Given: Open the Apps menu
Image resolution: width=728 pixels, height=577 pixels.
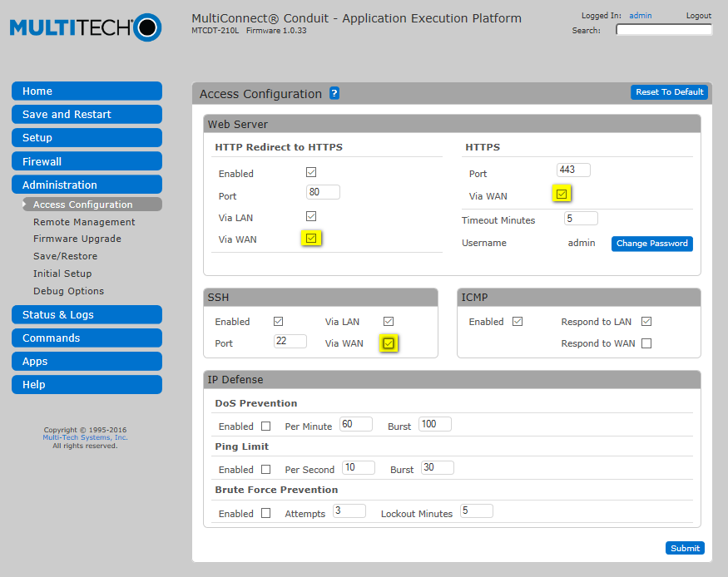Looking at the screenshot, I should [87, 362].
